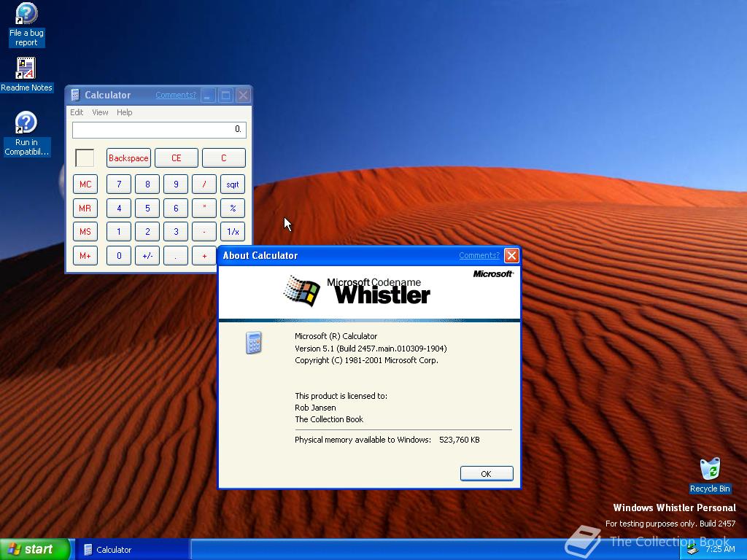Click the Calculator taskbar button

132,550
